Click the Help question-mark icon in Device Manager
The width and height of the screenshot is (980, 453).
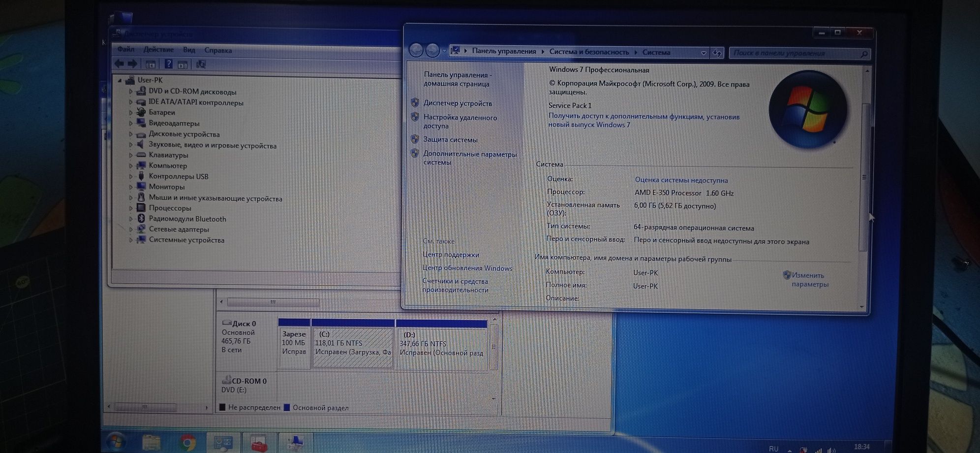click(x=168, y=64)
